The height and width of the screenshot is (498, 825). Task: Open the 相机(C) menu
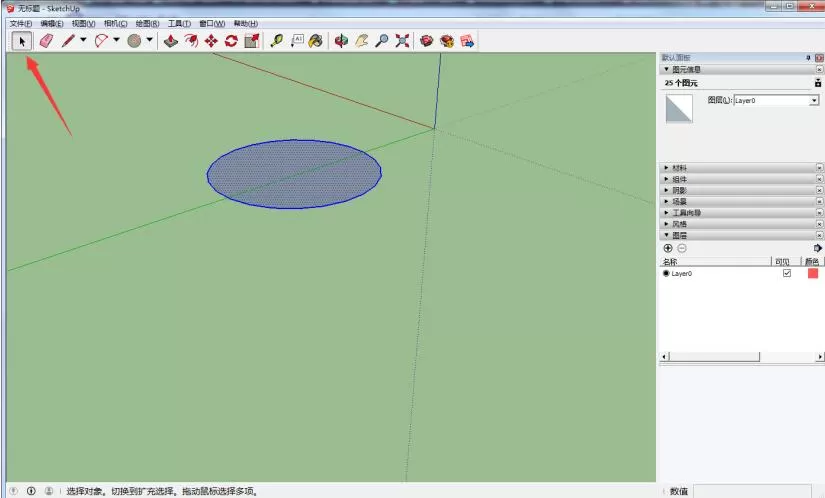pyautogui.click(x=115, y=24)
